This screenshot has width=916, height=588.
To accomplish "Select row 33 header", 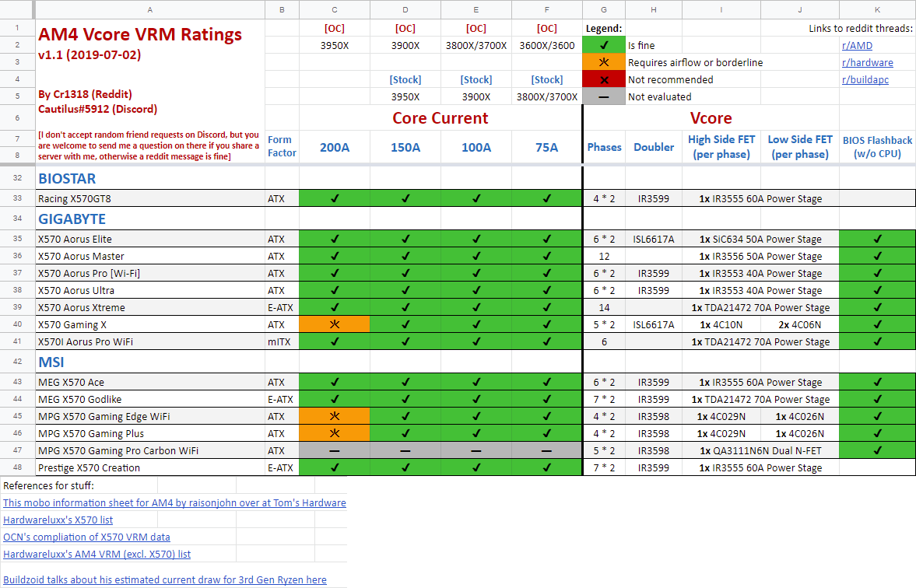I will click(18, 198).
